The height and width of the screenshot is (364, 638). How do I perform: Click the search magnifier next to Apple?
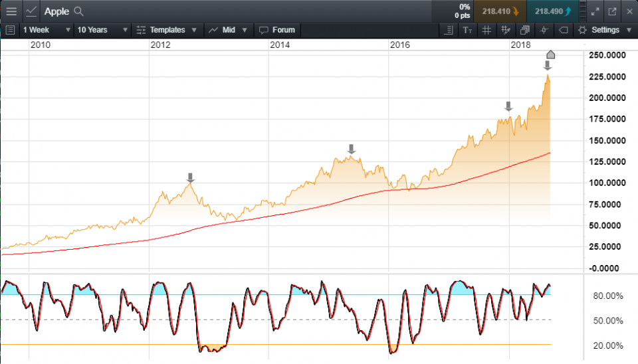tap(78, 11)
